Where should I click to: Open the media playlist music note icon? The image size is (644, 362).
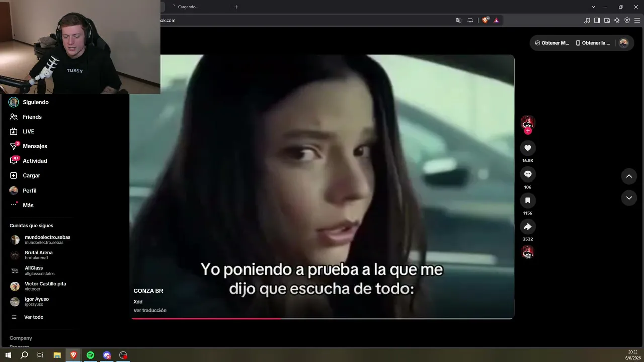[587, 20]
